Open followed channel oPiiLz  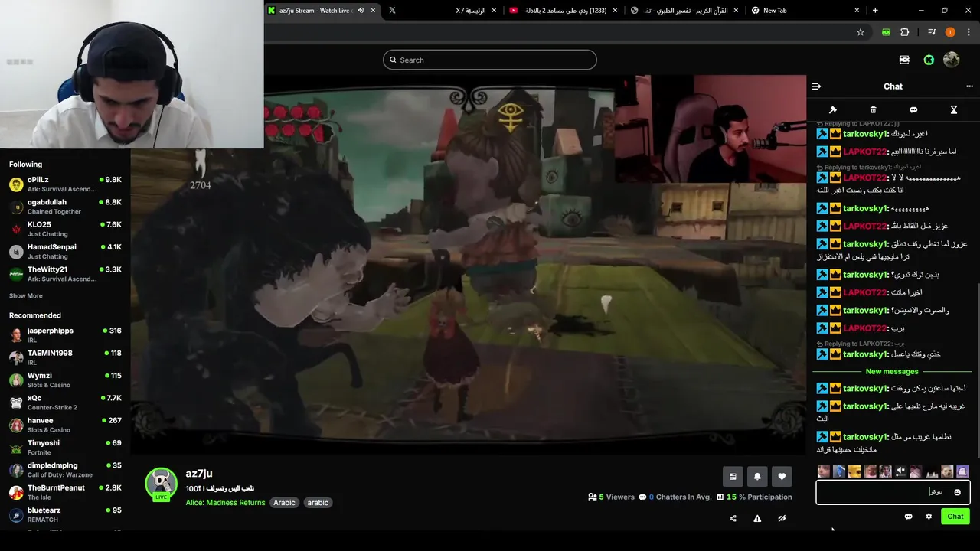point(65,184)
